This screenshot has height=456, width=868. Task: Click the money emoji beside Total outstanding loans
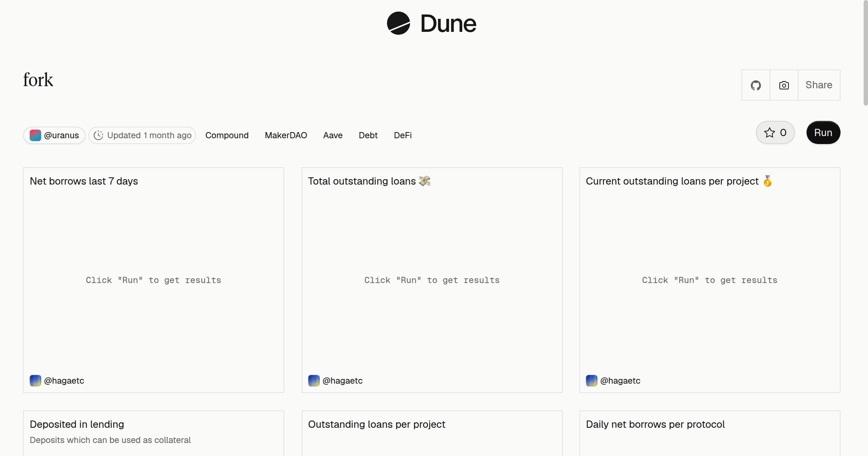click(425, 181)
